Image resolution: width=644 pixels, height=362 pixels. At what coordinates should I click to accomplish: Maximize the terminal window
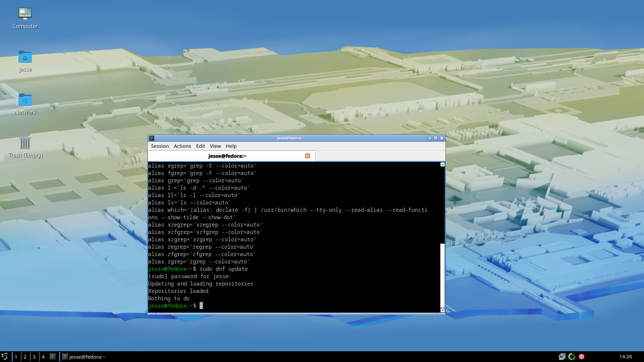(436, 138)
